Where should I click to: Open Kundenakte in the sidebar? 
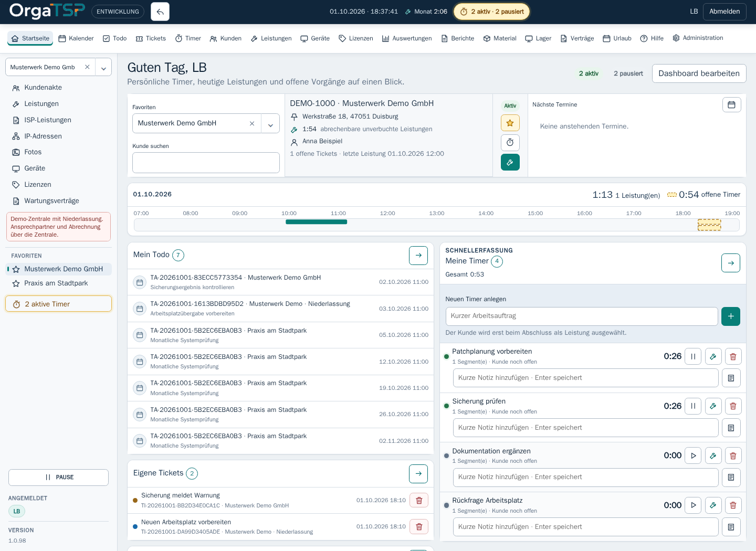43,88
